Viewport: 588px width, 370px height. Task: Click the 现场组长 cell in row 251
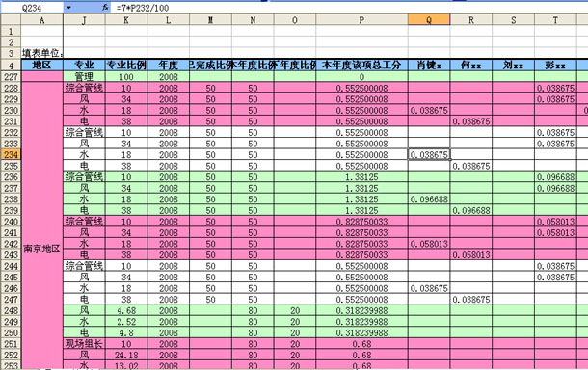pyautogui.click(x=84, y=344)
